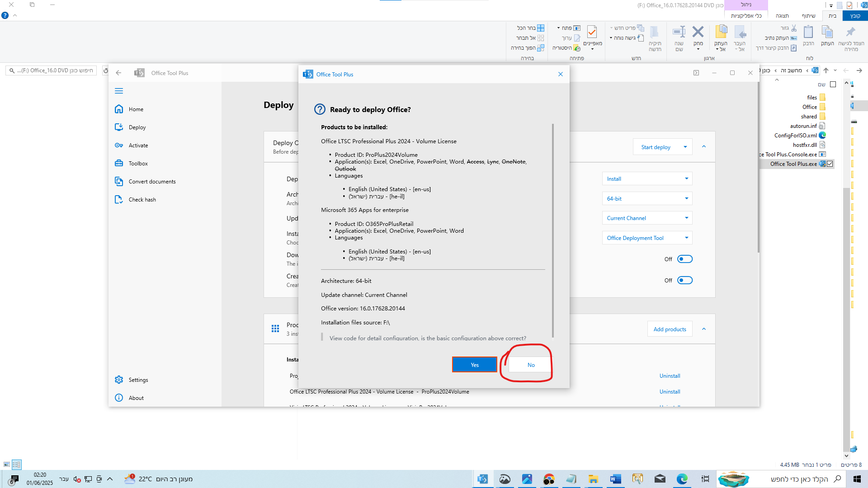Open the File (קובץ) ribbon tab

click(x=855, y=16)
